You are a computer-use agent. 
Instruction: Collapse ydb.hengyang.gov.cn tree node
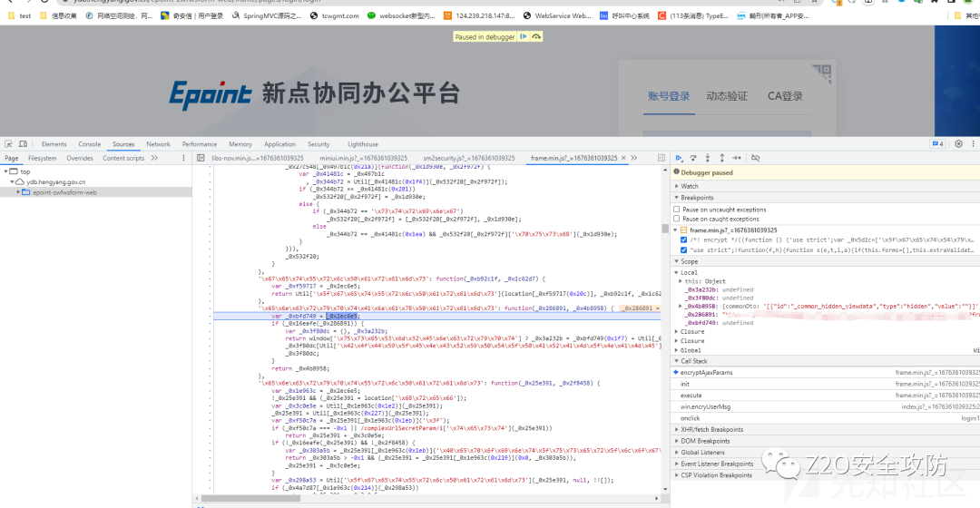[x=12, y=181]
